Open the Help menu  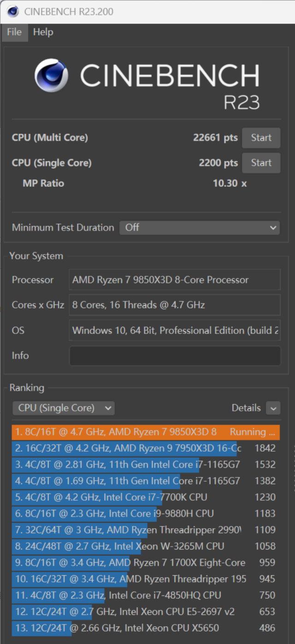coord(43,32)
